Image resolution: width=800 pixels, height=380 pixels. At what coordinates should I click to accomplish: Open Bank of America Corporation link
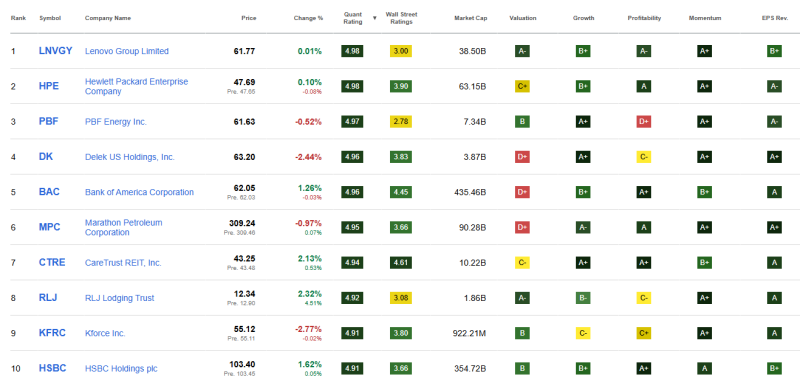pyautogui.click(x=139, y=192)
